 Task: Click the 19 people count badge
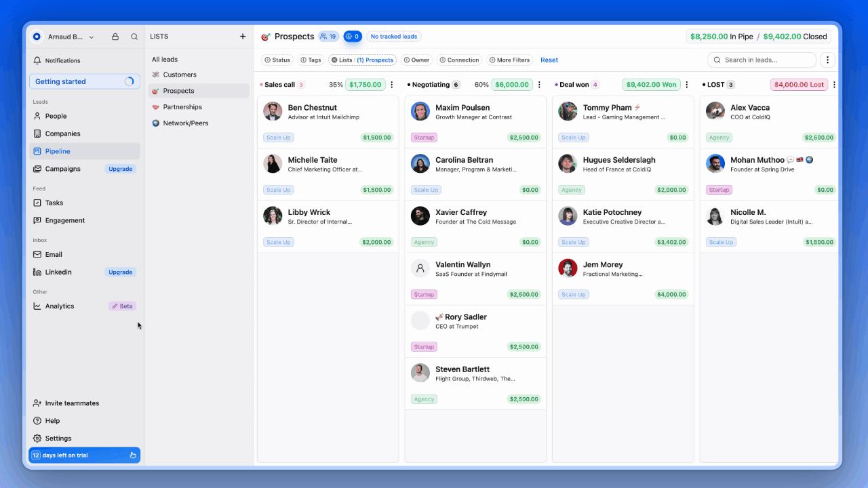(329, 37)
